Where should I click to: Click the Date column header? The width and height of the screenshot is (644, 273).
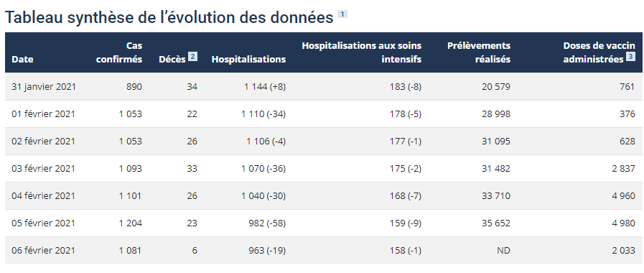click(22, 59)
